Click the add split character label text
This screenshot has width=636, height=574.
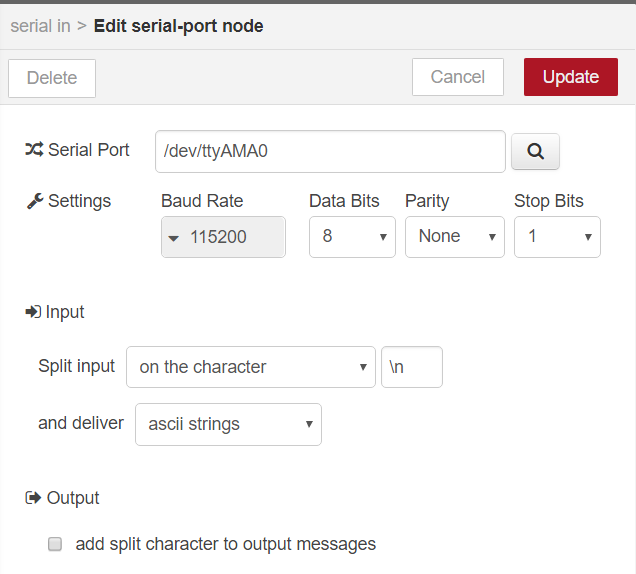tap(226, 544)
